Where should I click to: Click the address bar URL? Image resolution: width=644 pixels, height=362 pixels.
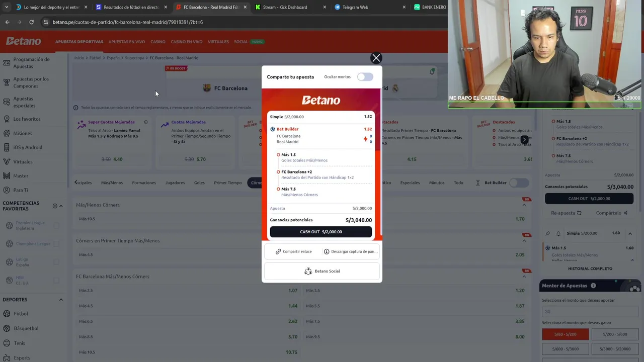[128, 22]
